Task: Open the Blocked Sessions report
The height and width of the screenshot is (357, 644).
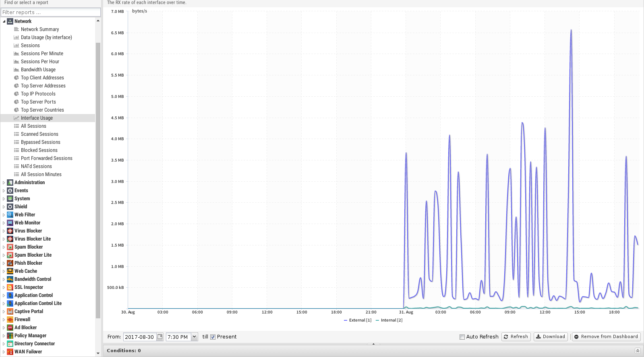Action: [39, 150]
